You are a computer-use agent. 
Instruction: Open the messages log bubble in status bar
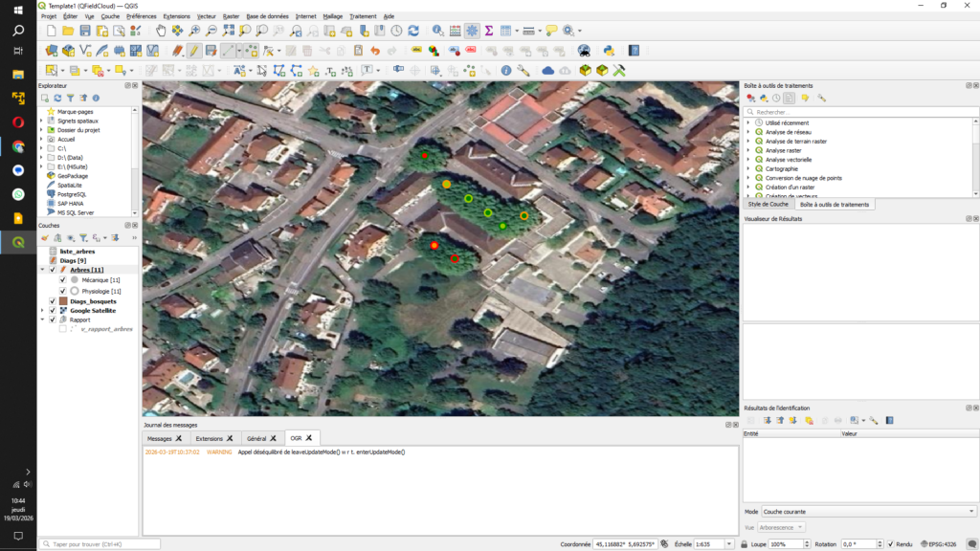coord(971,544)
